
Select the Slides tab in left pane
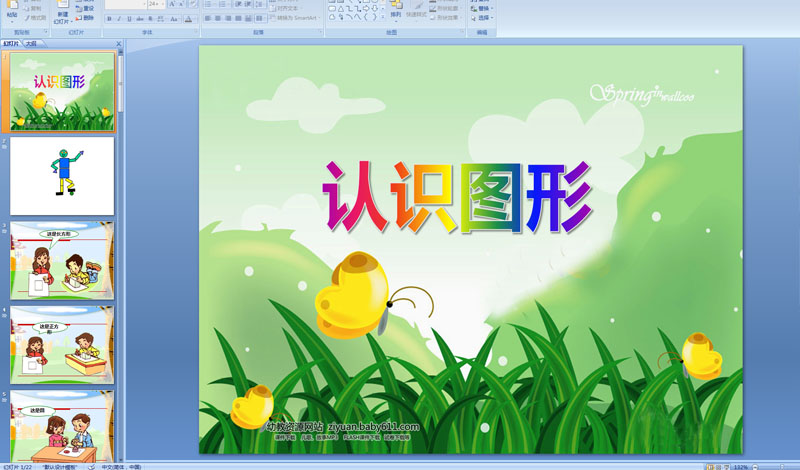11,44
